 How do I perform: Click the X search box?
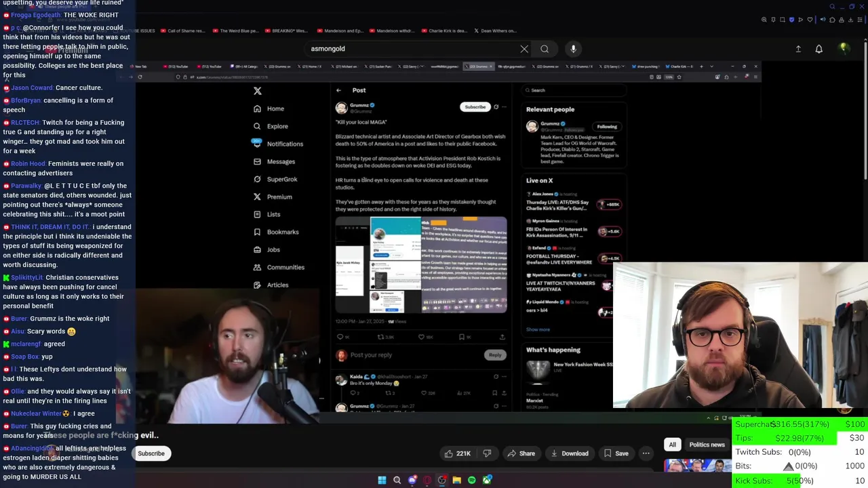(x=574, y=90)
